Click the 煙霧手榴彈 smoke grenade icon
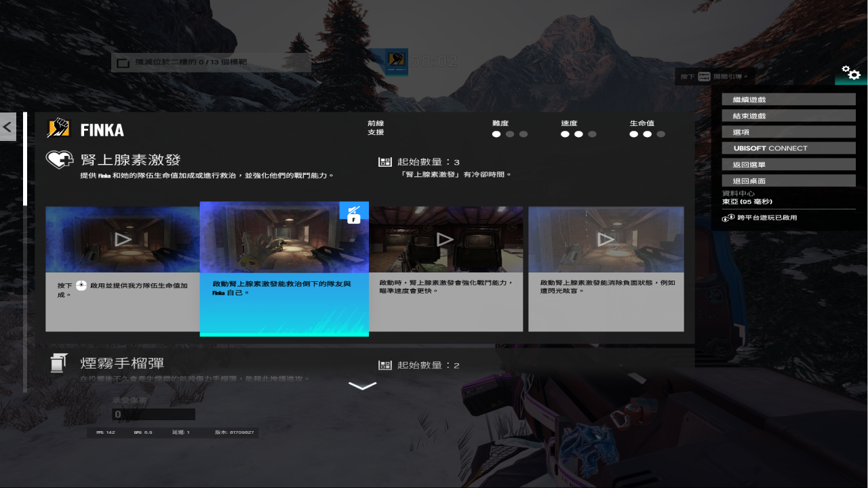 coord(60,363)
